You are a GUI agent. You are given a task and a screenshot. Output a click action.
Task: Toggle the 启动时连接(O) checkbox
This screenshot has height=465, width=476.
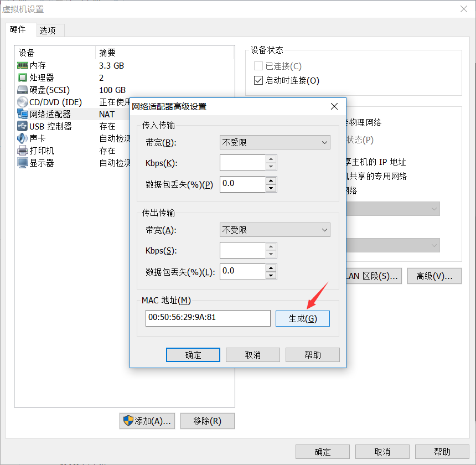(258, 80)
